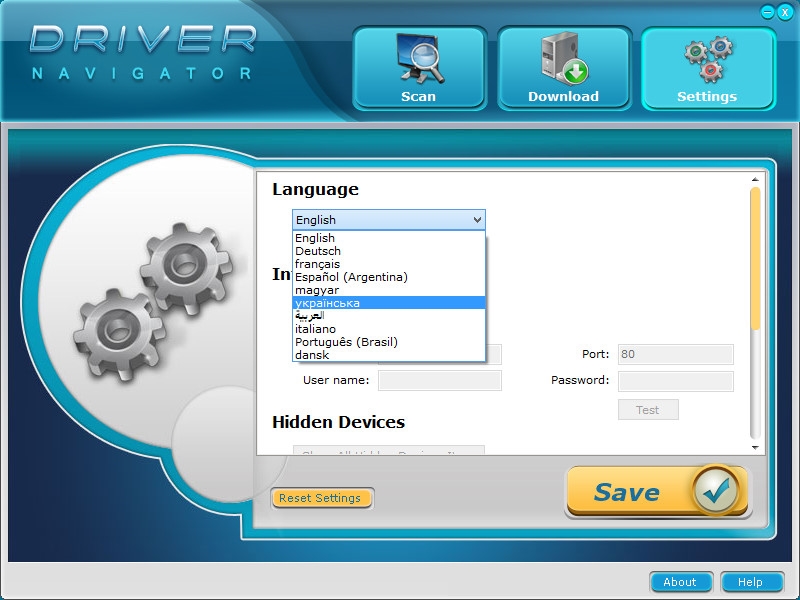Choose italiano from the language list

[x=389, y=329]
